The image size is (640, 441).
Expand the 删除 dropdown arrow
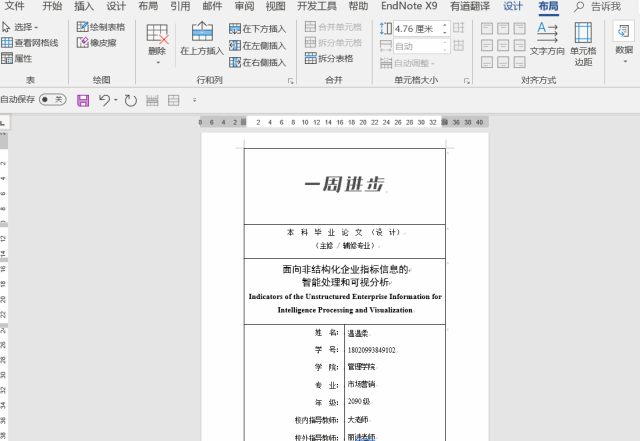tap(158, 62)
